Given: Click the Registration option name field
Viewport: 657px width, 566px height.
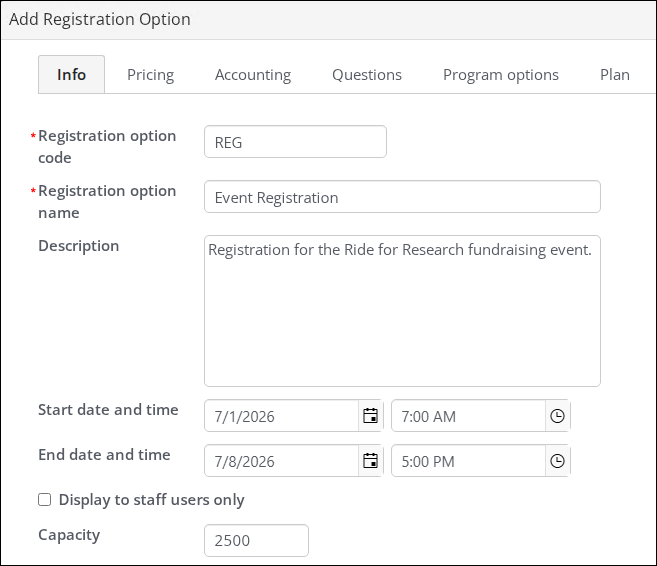Looking at the screenshot, I should (402, 197).
